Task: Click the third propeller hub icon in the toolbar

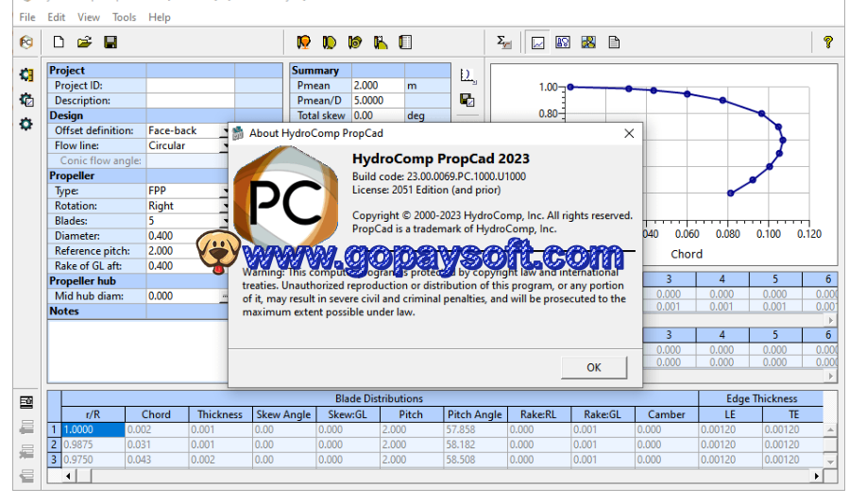Action: click(x=354, y=42)
